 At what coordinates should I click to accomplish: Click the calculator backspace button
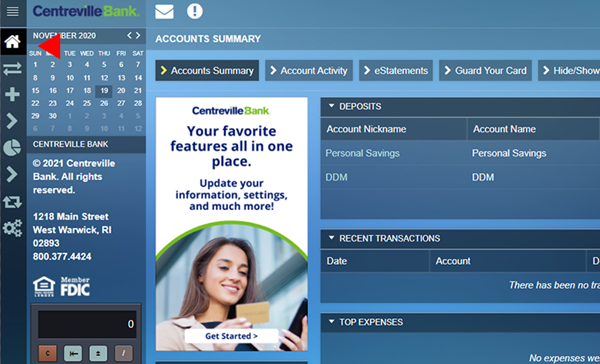coord(73,353)
